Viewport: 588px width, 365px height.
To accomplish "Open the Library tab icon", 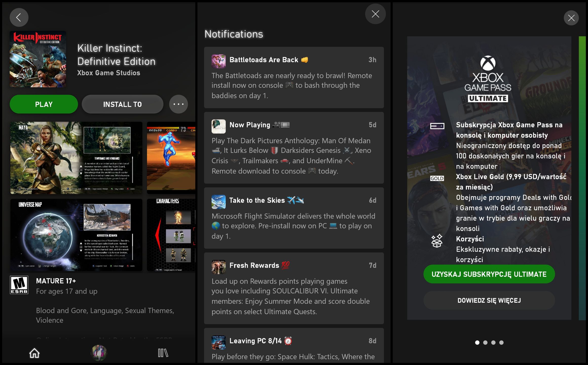I will pos(163,353).
